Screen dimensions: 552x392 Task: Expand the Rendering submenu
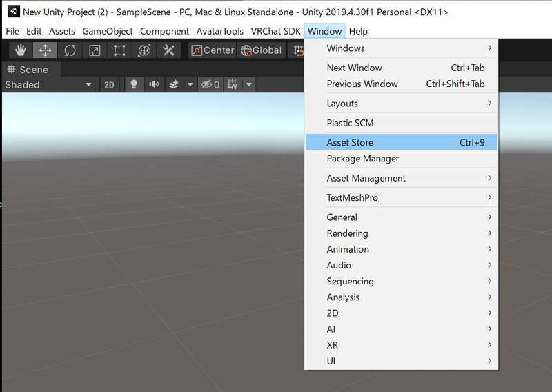point(402,233)
